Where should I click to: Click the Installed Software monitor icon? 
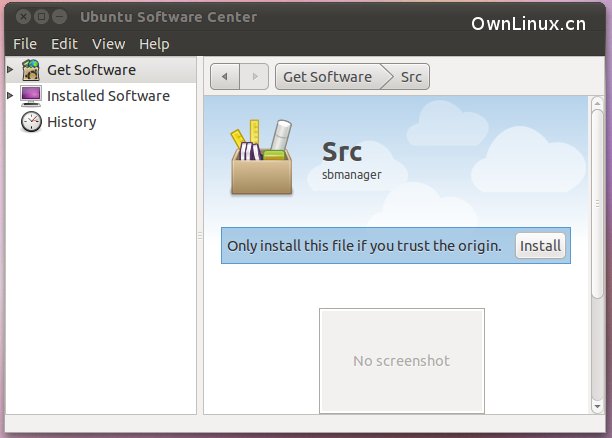coord(31,96)
